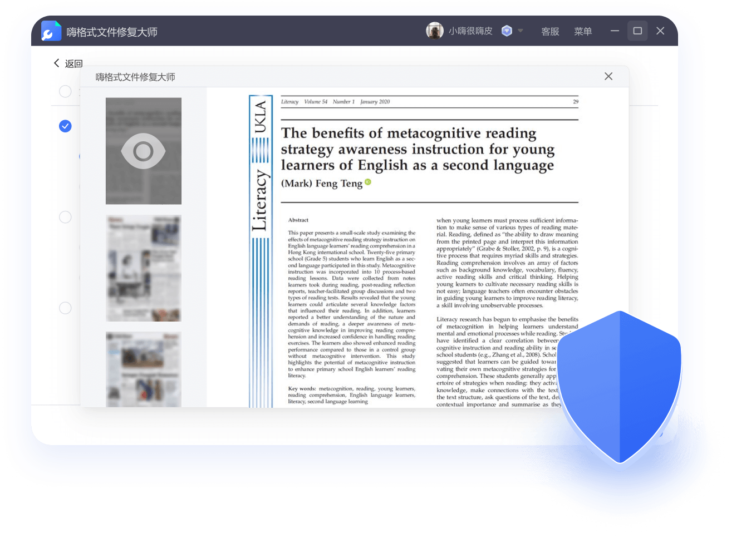
Task: Toggle the unchecked circle above the checked item
Action: [65, 91]
